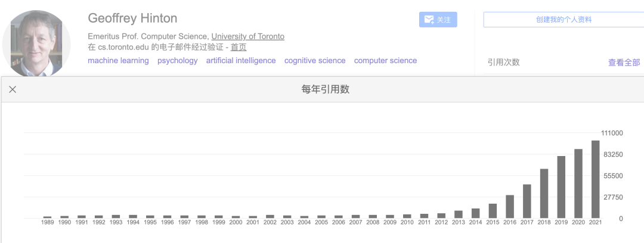Viewport: 644px width, 243px height.
Task: Open the artificial intelligence tag
Action: (x=241, y=61)
